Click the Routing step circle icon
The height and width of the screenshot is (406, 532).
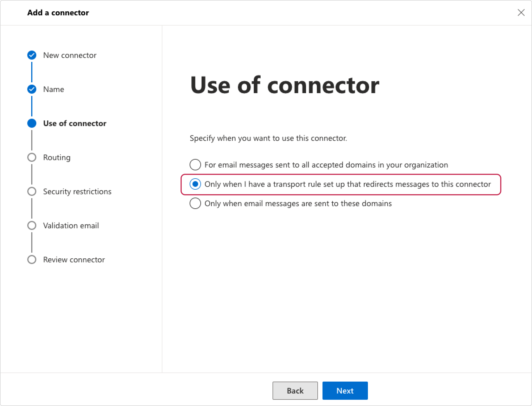(32, 157)
